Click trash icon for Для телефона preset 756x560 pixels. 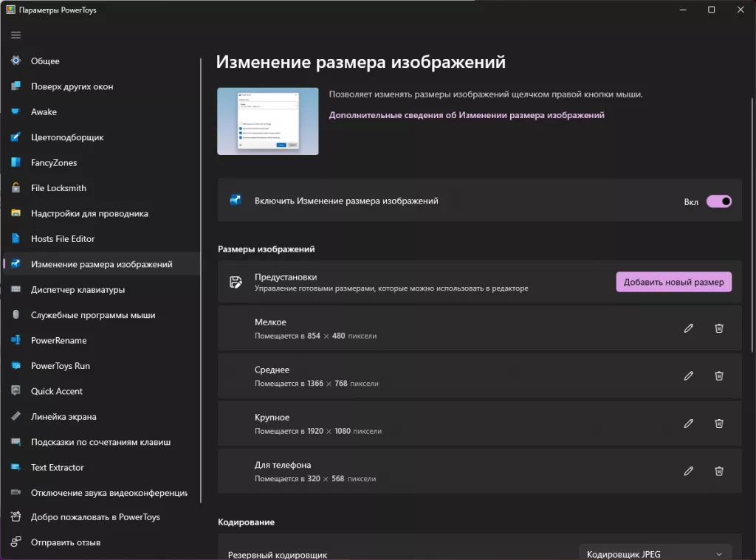718,471
